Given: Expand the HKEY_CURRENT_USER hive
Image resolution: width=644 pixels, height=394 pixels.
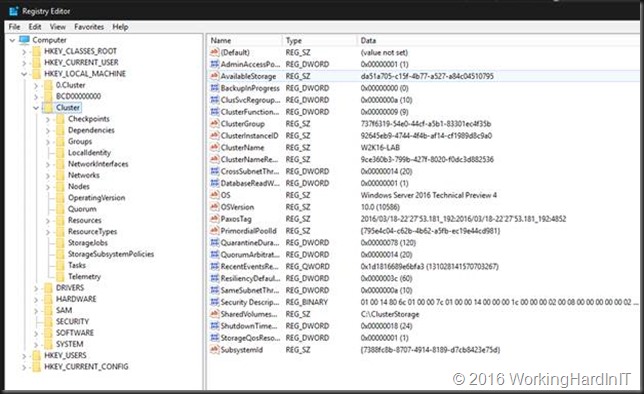Looking at the screenshot, I should (x=24, y=63).
